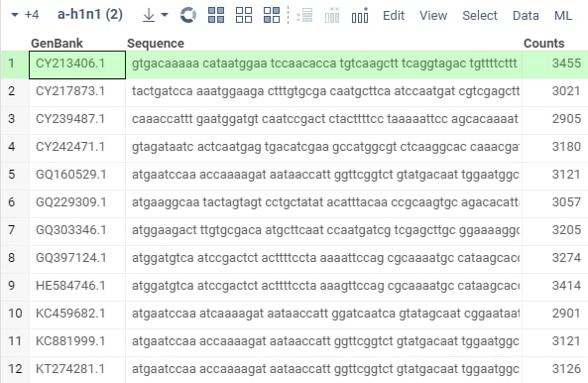Click the Counts column header

543,43
